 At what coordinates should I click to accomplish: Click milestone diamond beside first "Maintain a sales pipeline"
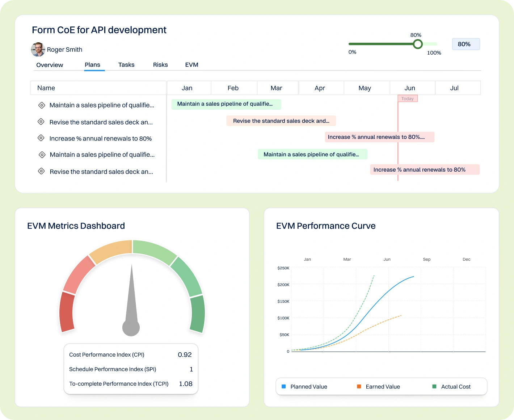click(x=42, y=105)
